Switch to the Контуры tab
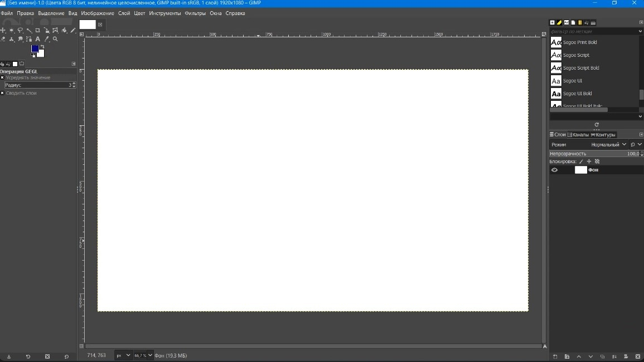This screenshot has width=644, height=362. [x=603, y=135]
